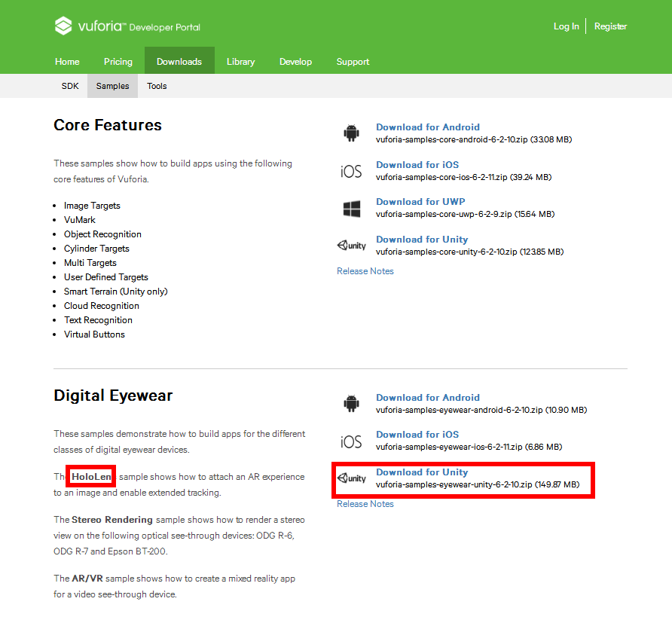Click the Unity icon in Digital Eyewear

click(351, 478)
